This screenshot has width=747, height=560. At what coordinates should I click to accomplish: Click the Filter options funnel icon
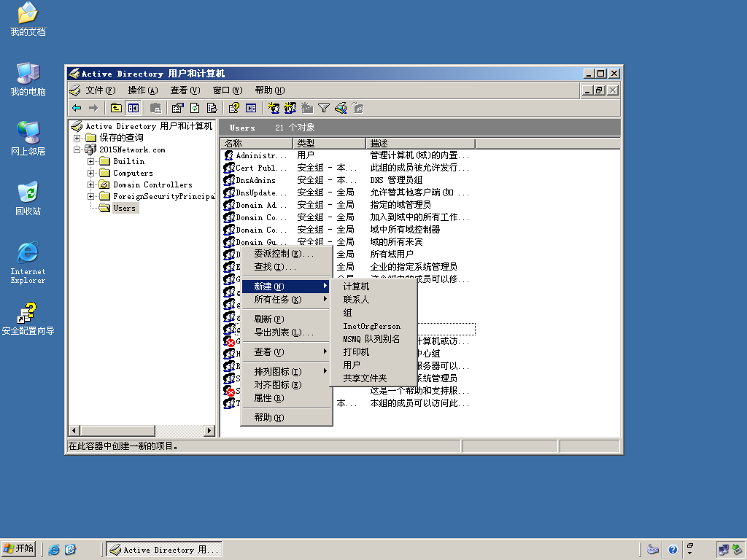(324, 108)
